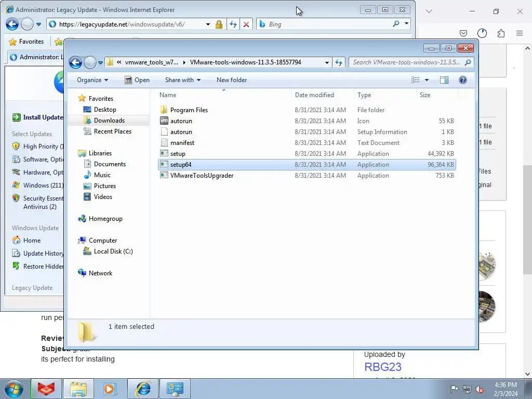The image size is (532, 399).
Task: Click Install Updates link in Legacy Update
Action: 37,117
